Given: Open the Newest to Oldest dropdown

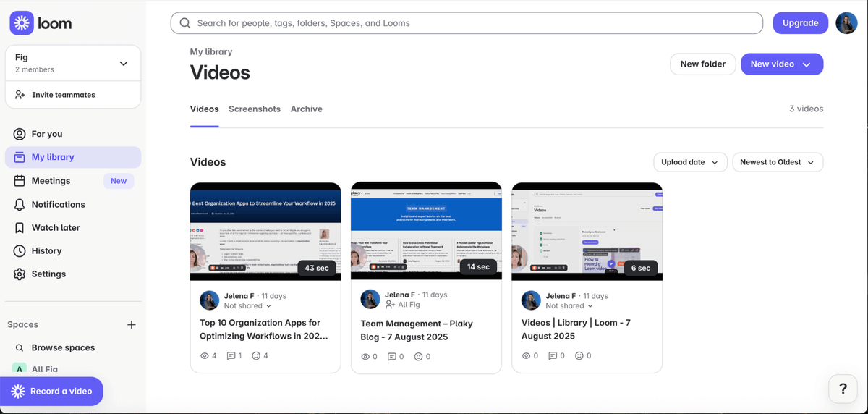Looking at the screenshot, I should point(778,162).
